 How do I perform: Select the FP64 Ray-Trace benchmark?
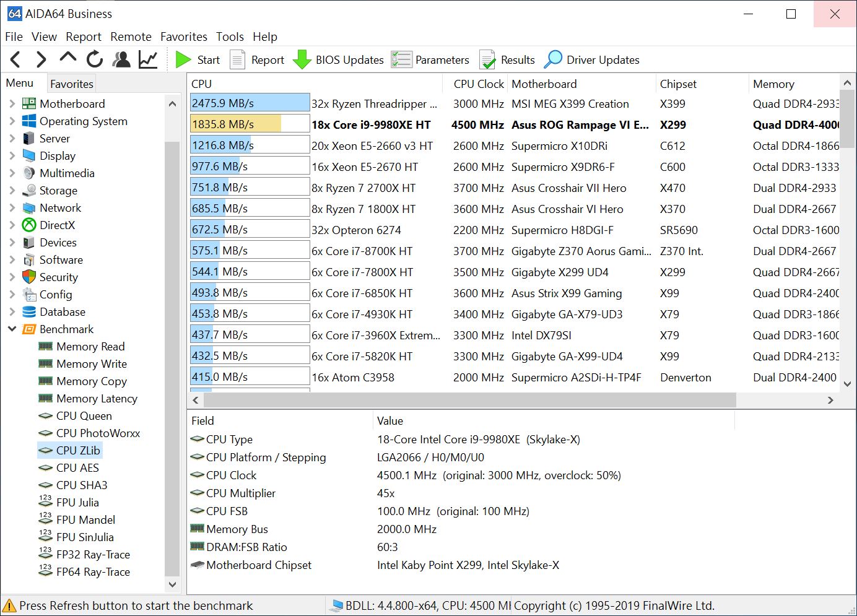pos(93,571)
